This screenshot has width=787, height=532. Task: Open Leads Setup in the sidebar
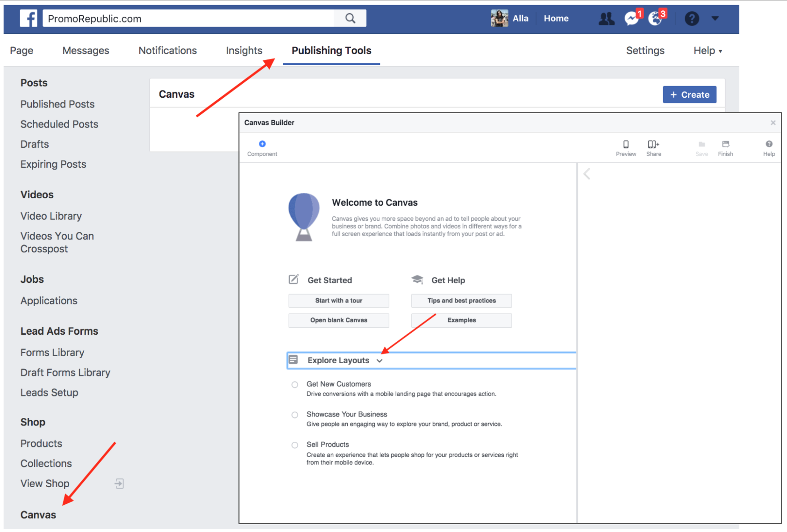[49, 393]
